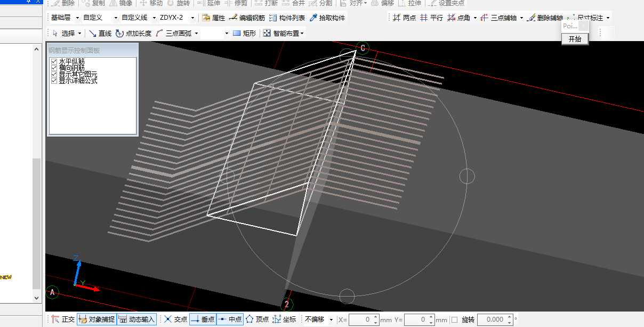Uncheck the 横向钢筋 checkbox
This screenshot has width=644, height=327.
(54, 68)
